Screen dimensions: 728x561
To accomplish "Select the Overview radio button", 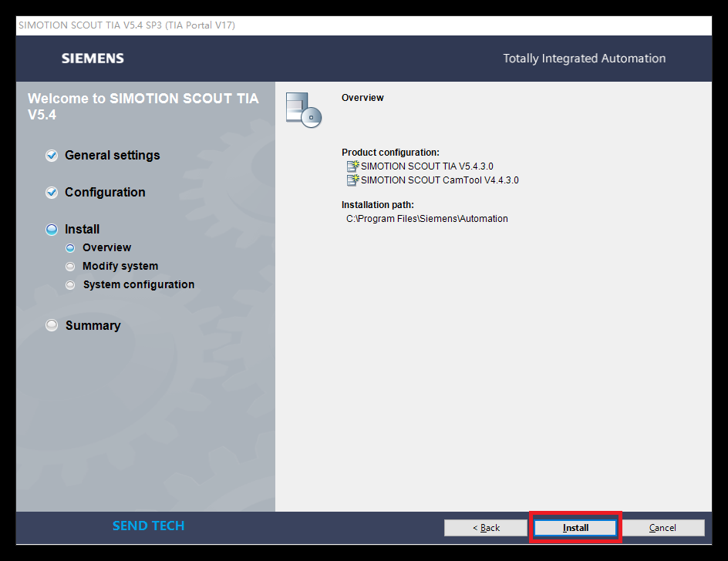I will tap(69, 247).
